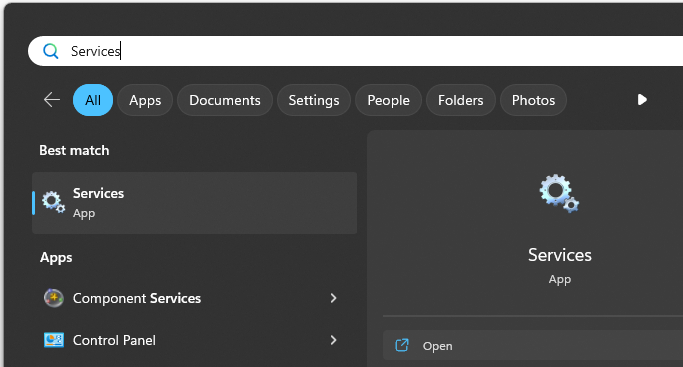This screenshot has height=367, width=683.
Task: Filter results by Photos
Action: pyautogui.click(x=533, y=100)
